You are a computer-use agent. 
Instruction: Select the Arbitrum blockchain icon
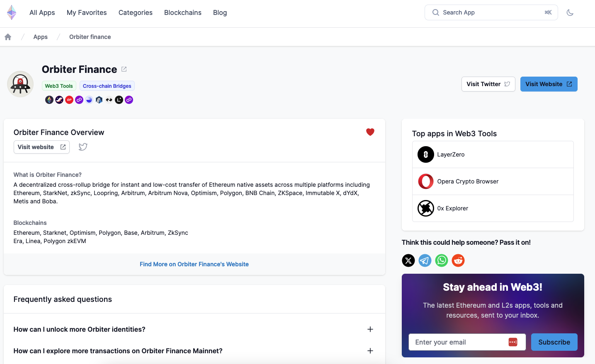click(x=99, y=100)
